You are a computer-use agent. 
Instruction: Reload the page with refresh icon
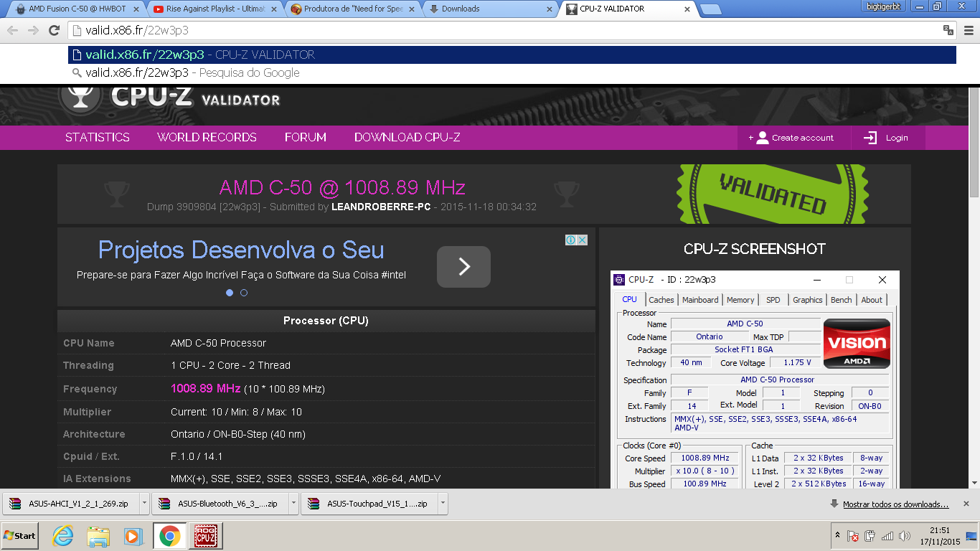pos(54,30)
